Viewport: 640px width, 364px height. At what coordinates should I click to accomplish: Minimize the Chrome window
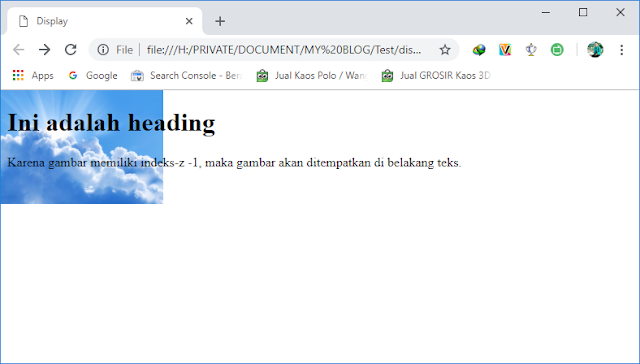(546, 12)
